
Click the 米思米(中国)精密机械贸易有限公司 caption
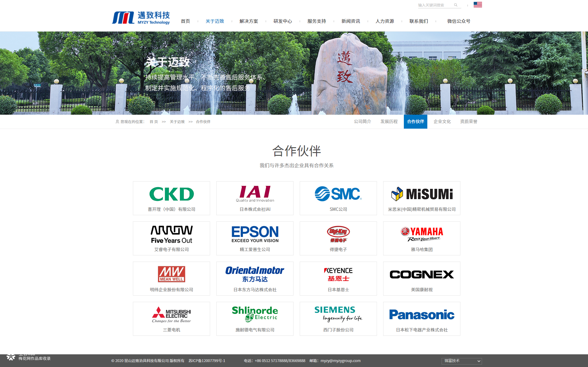tap(422, 209)
